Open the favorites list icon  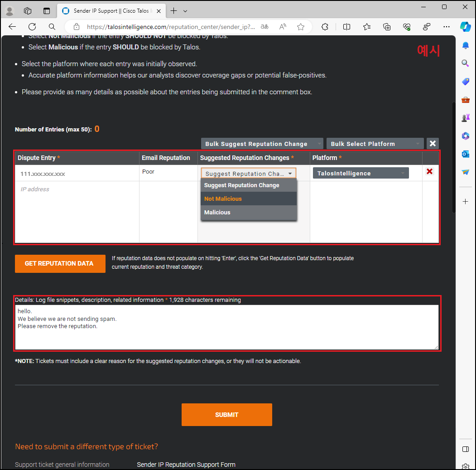367,27
